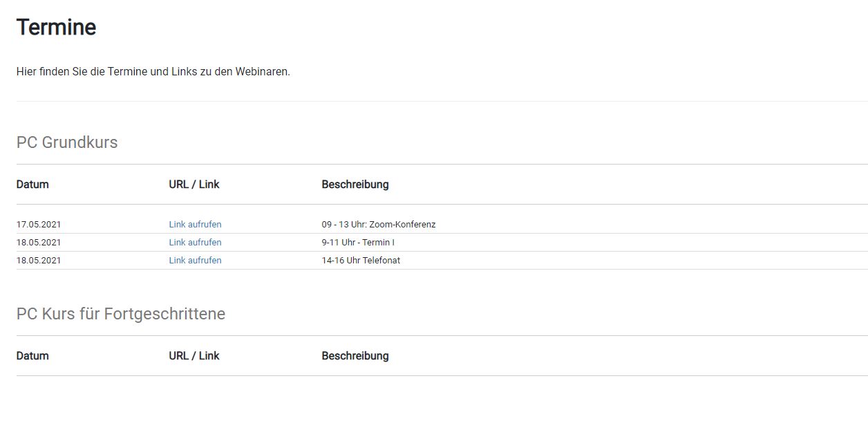Open link for 9-11 Uhr Termin I
Screen dimensions: 868x430
(x=195, y=243)
